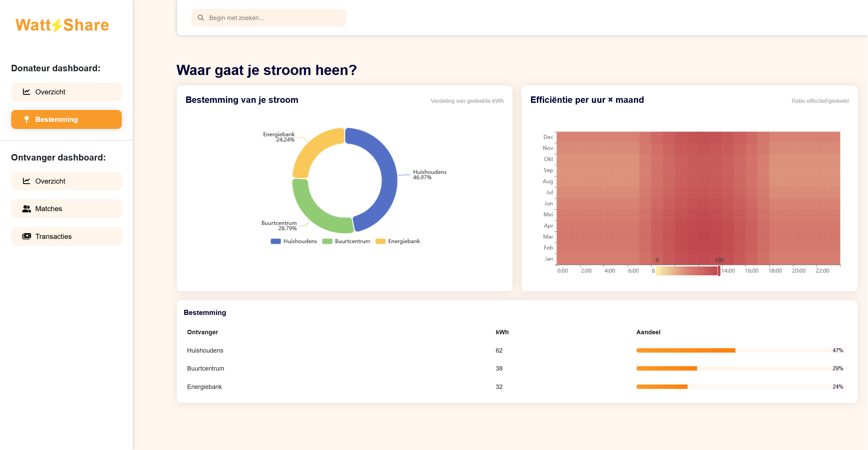The height and width of the screenshot is (450, 868).
Task: Click the Bestemming map pin icon
Action: (x=26, y=119)
